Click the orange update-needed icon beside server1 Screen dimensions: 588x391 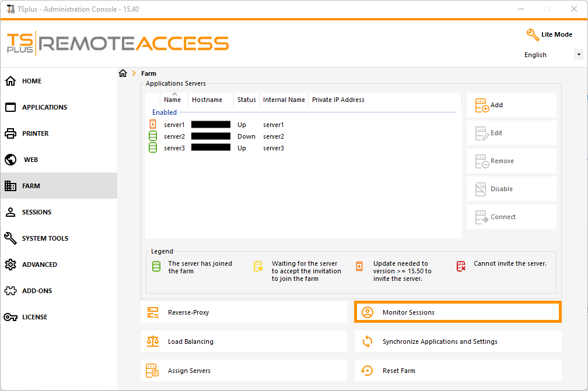[153, 124]
